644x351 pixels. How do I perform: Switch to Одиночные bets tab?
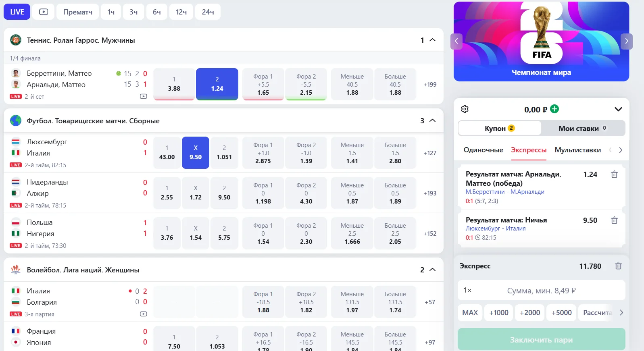click(483, 150)
